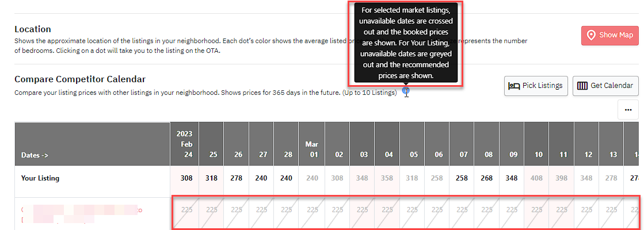644x230 pixels.
Task: Click the Get Calendar button
Action: 605,86
